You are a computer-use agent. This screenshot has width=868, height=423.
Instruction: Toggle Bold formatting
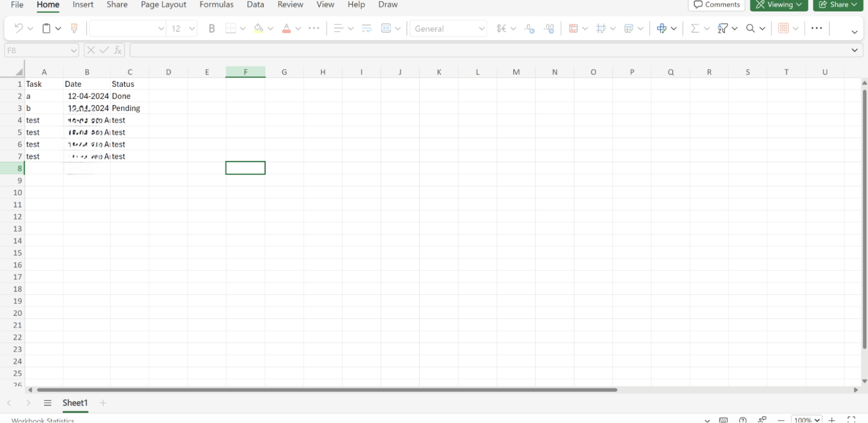point(212,28)
